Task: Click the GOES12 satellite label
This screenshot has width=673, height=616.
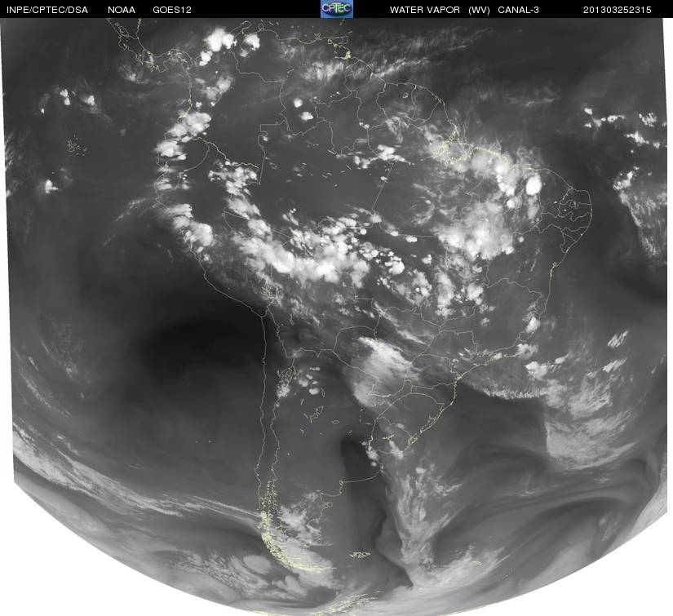Action: tap(172, 10)
